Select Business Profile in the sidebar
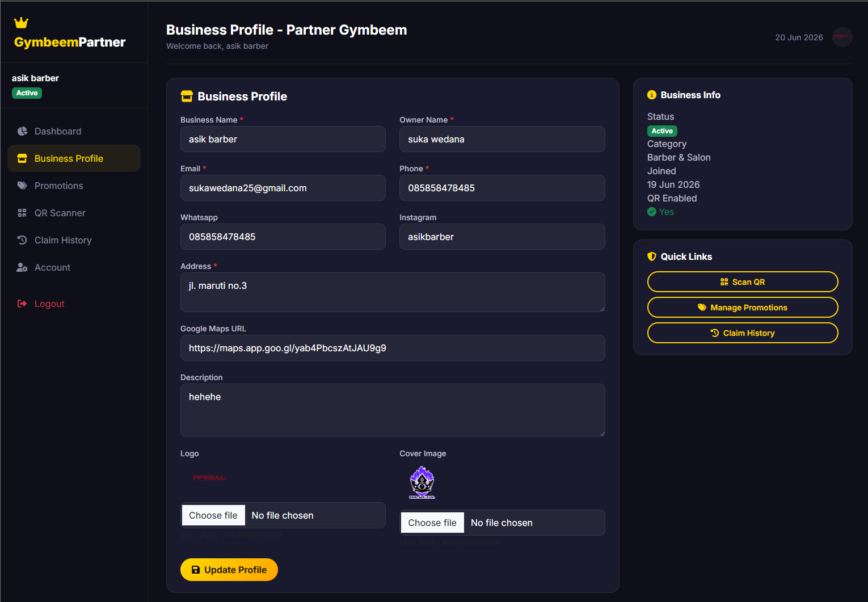Viewport: 868px width, 602px height. coord(74,158)
